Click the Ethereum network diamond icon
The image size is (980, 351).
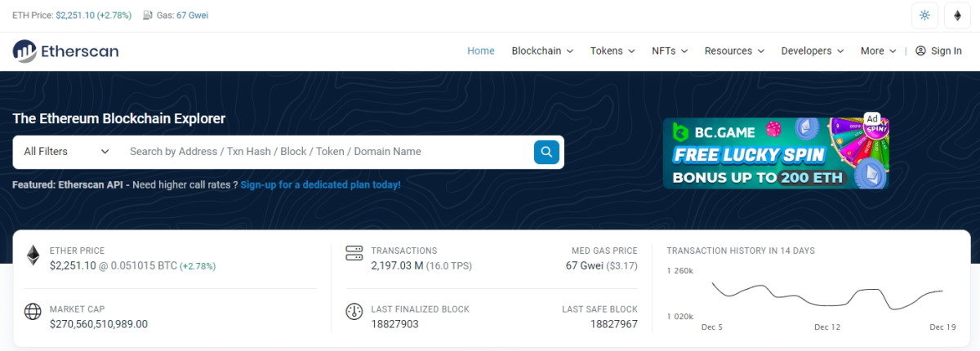[957, 16]
